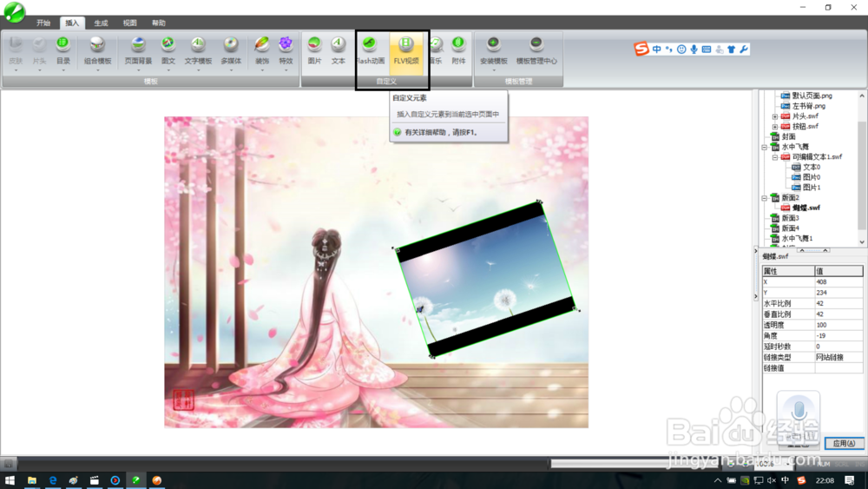Collapse the 可编辑文本1.swf node
The height and width of the screenshot is (489, 868).
775,157
